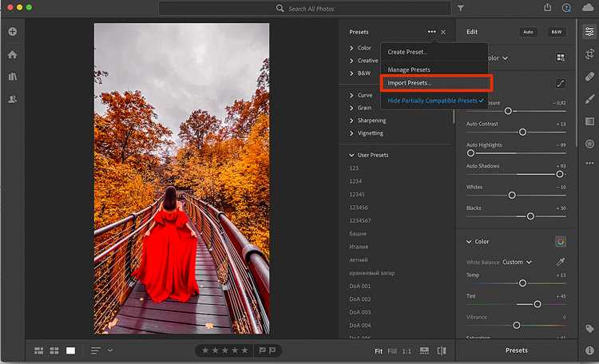Viewport: 599px width, 364px height.
Task: Toggle B&W treatment button
Action: pos(556,32)
